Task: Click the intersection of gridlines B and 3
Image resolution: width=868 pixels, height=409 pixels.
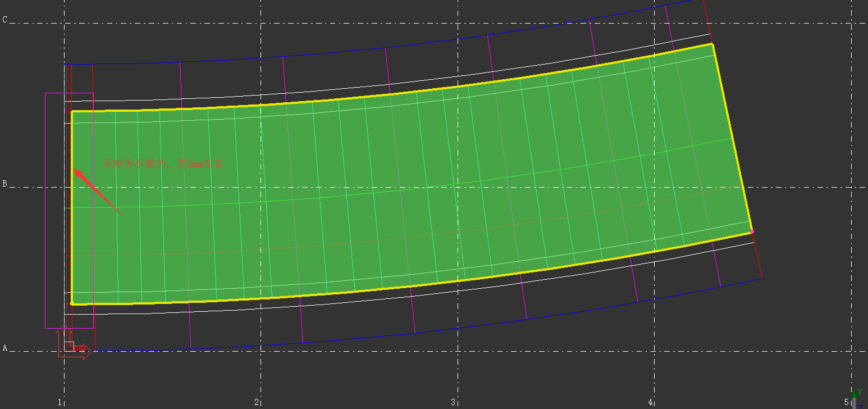Action: (x=458, y=188)
